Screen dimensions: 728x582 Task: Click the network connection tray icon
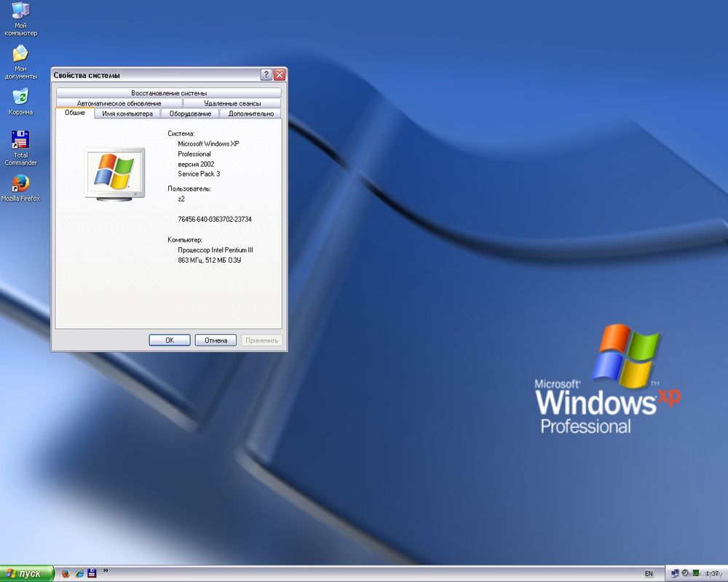675,574
